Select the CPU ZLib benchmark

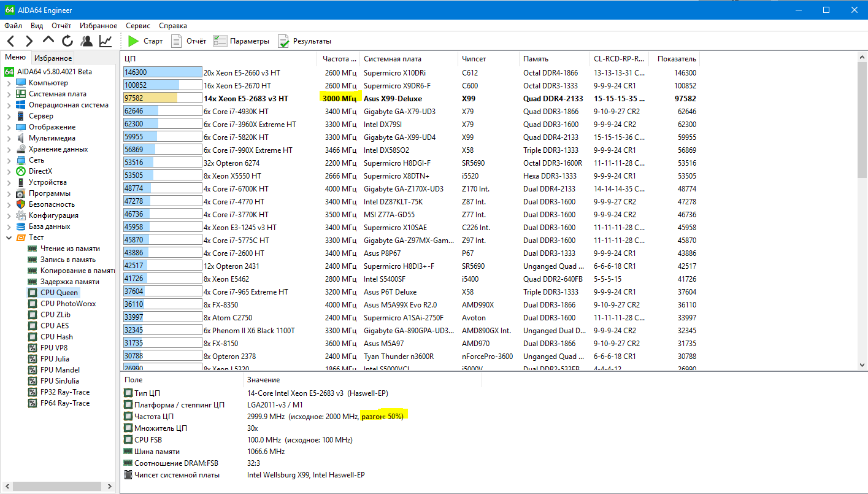pos(50,315)
